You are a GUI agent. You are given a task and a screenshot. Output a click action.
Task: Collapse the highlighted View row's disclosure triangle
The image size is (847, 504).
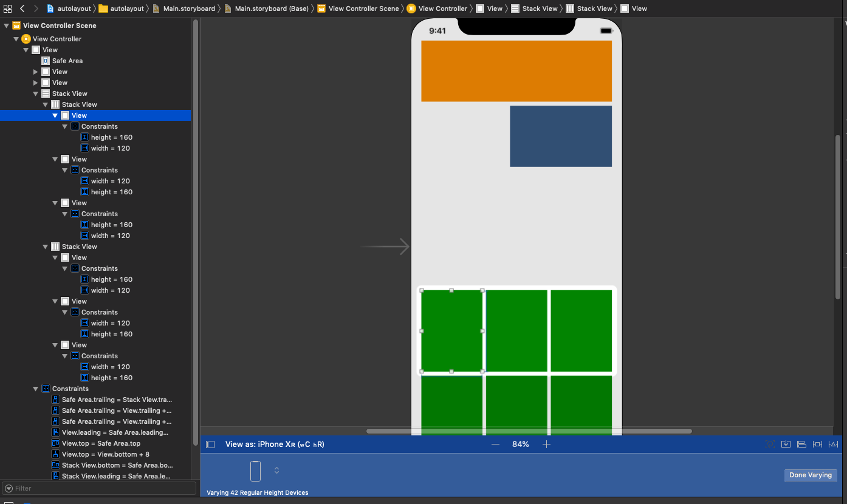[55, 115]
